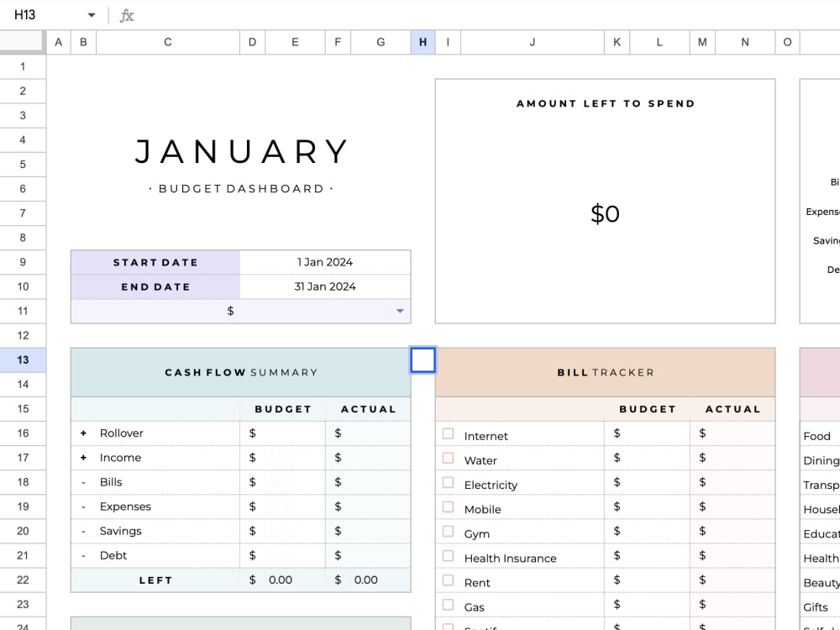Tick the Health Insurance bill checkbox
This screenshot has height=630, width=840.
(x=449, y=556)
